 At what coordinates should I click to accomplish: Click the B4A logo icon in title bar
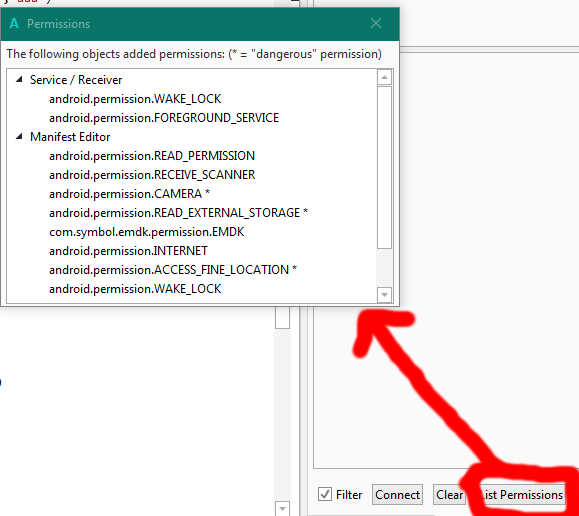pos(14,24)
